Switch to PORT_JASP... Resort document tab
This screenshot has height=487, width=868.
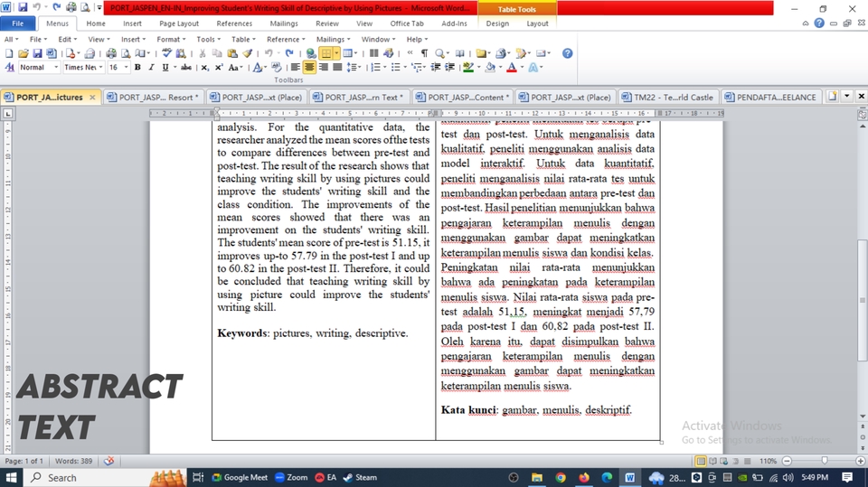tap(155, 97)
